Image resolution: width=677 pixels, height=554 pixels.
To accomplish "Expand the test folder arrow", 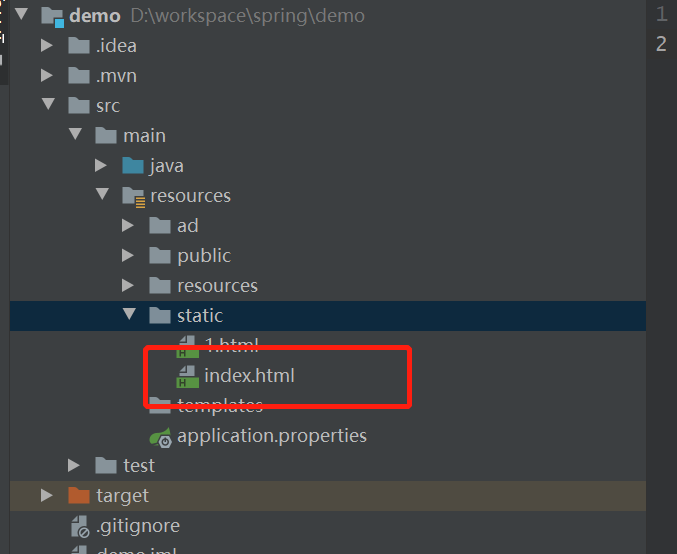I will (x=74, y=465).
